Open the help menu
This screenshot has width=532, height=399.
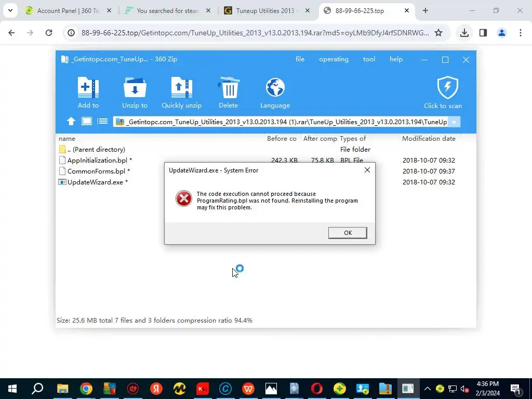pyautogui.click(x=396, y=59)
